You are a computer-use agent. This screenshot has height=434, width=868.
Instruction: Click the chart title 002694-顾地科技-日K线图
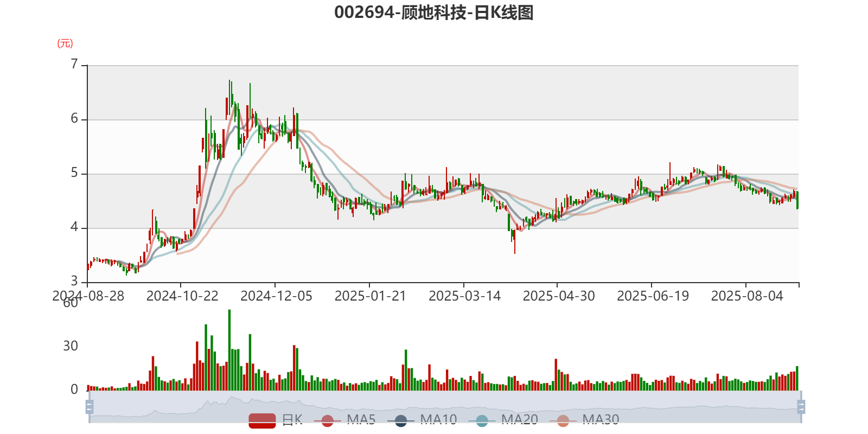[x=434, y=12]
